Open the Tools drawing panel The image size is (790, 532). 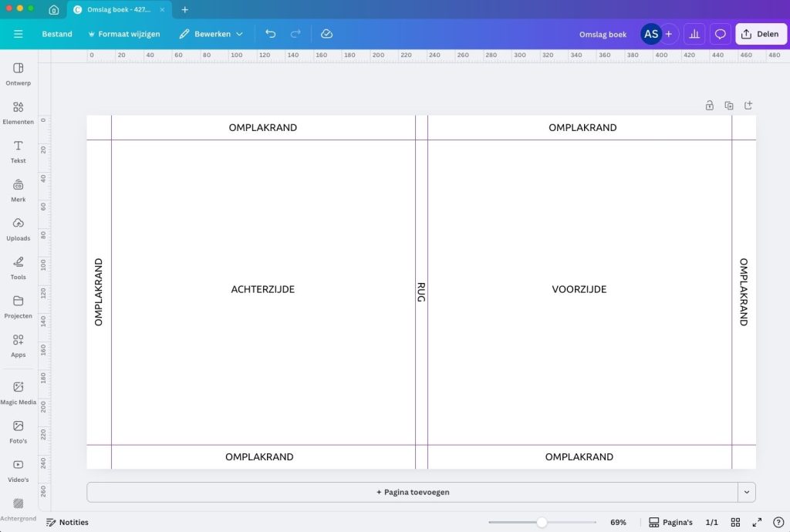pos(19,268)
